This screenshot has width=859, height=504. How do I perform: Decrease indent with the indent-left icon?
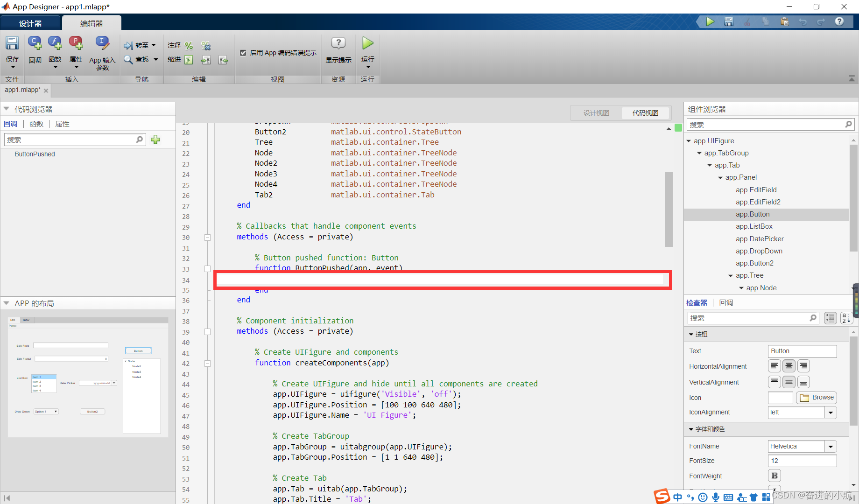click(223, 60)
